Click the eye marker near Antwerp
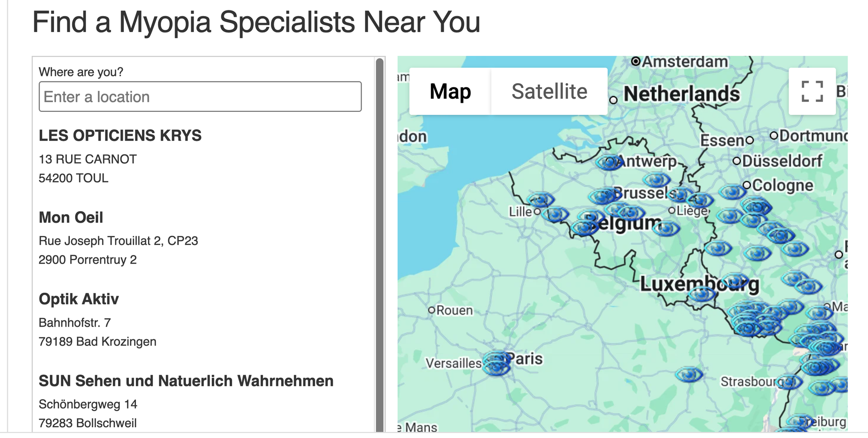Image resolution: width=868 pixels, height=438 pixels. point(610,163)
